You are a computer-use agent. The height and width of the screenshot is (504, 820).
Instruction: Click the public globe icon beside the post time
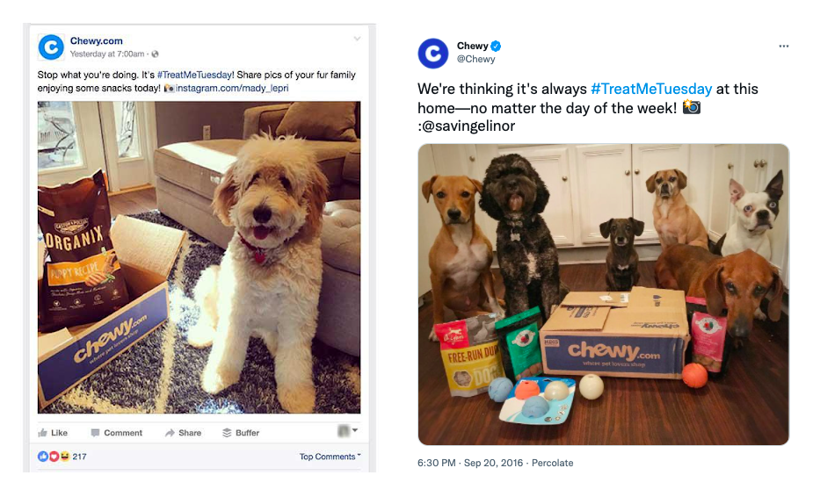point(155,54)
